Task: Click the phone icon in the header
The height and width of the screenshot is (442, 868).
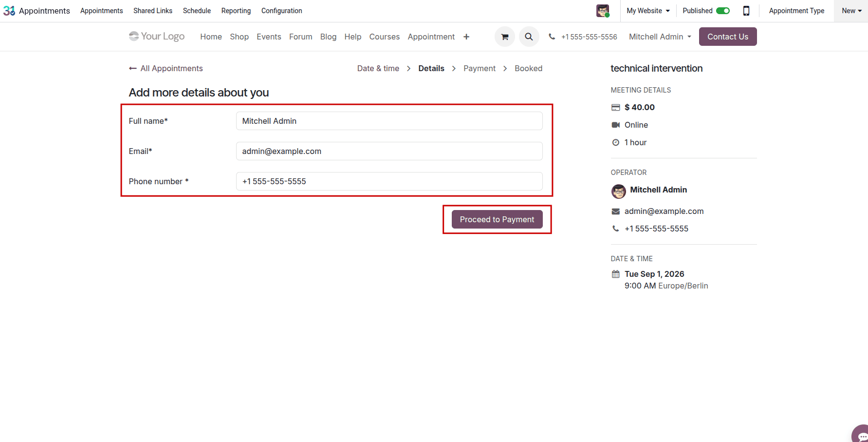Action: (x=552, y=37)
